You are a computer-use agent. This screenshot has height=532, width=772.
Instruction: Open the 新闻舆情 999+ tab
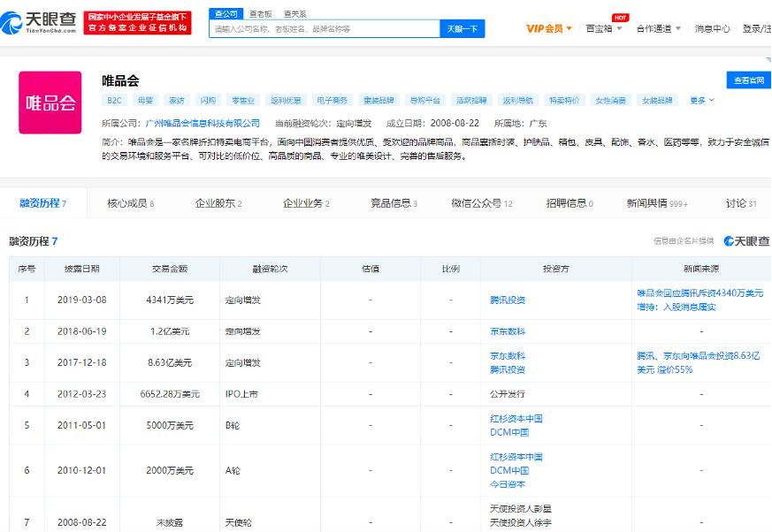pyautogui.click(x=655, y=202)
